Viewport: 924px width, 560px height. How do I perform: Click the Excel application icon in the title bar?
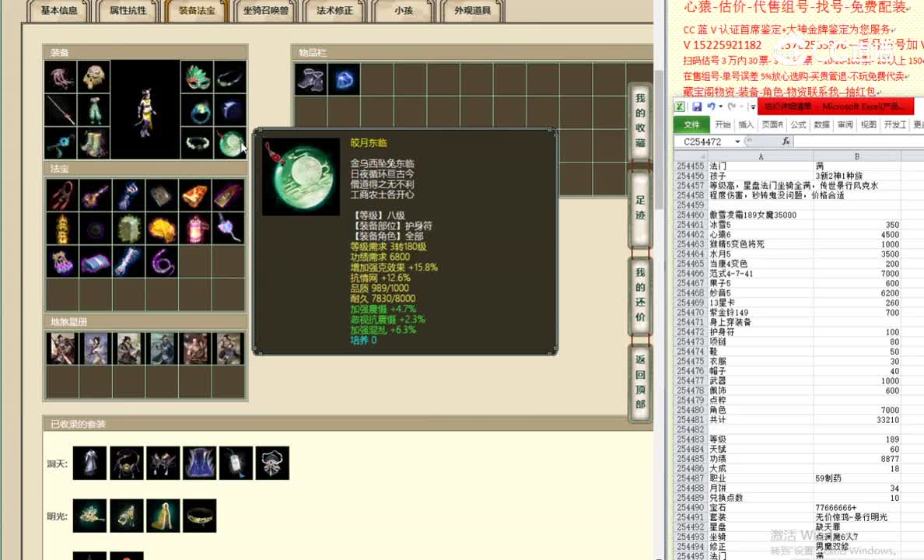click(x=680, y=107)
